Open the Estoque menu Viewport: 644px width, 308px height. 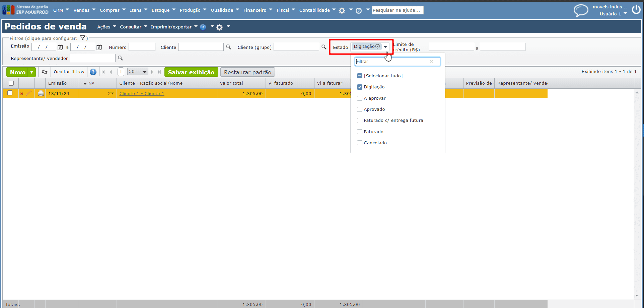[x=163, y=10]
